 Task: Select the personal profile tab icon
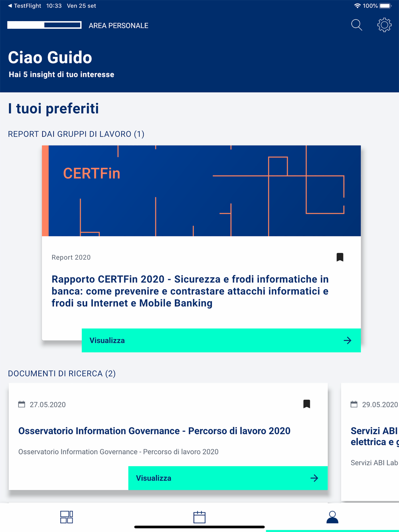click(x=332, y=517)
